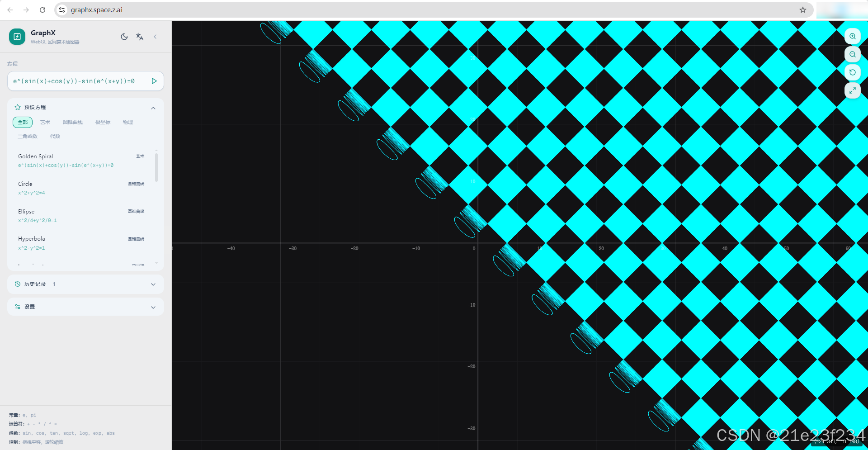Choose the Ellipse preset
Image resolution: width=868 pixels, height=450 pixels.
click(x=81, y=216)
